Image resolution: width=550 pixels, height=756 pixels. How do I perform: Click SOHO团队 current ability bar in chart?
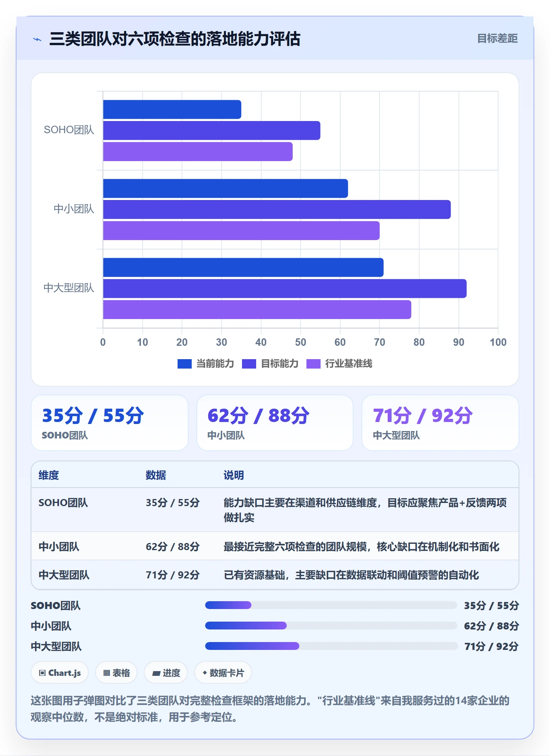172,110
